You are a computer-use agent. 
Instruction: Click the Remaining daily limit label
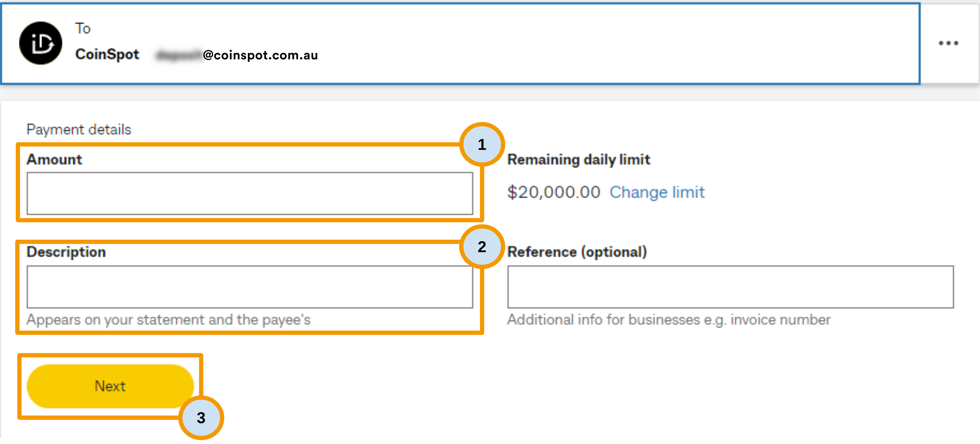[x=579, y=160]
